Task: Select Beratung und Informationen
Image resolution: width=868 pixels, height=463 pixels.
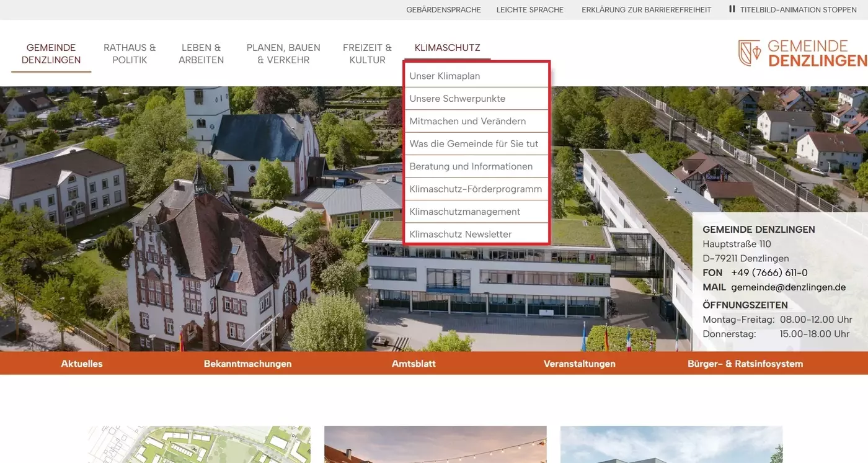Action: [471, 166]
